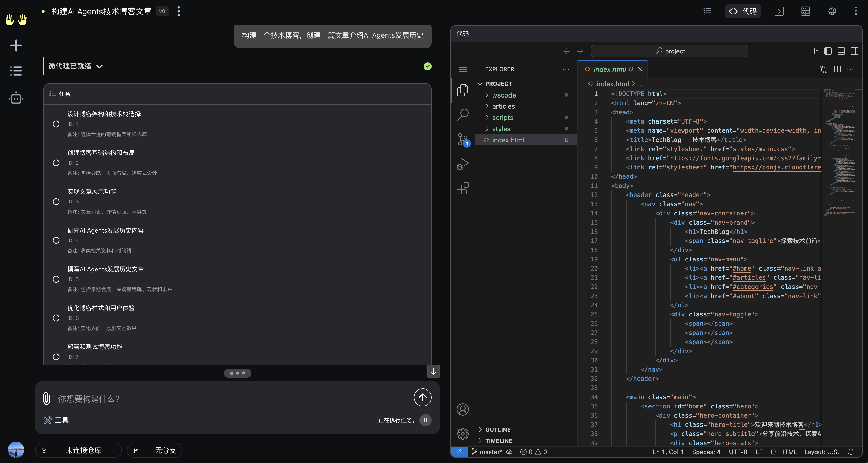Expand the articles folder
Image resolution: width=868 pixels, height=463 pixels.
click(503, 106)
